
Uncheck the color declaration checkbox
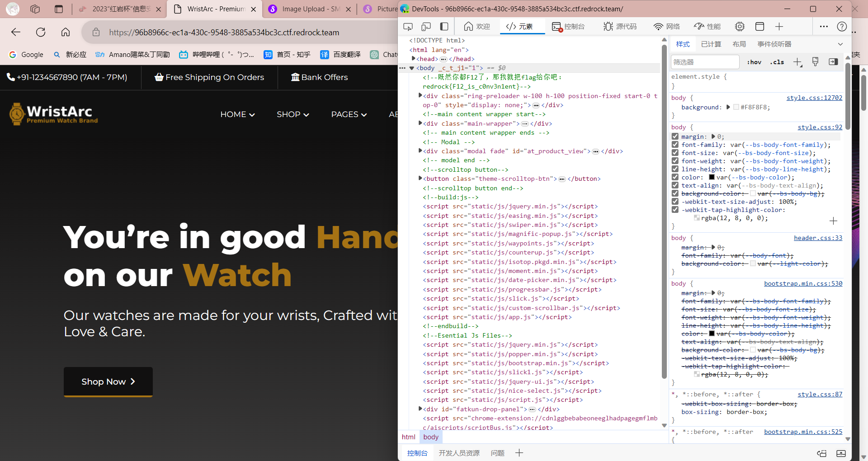pyautogui.click(x=675, y=177)
